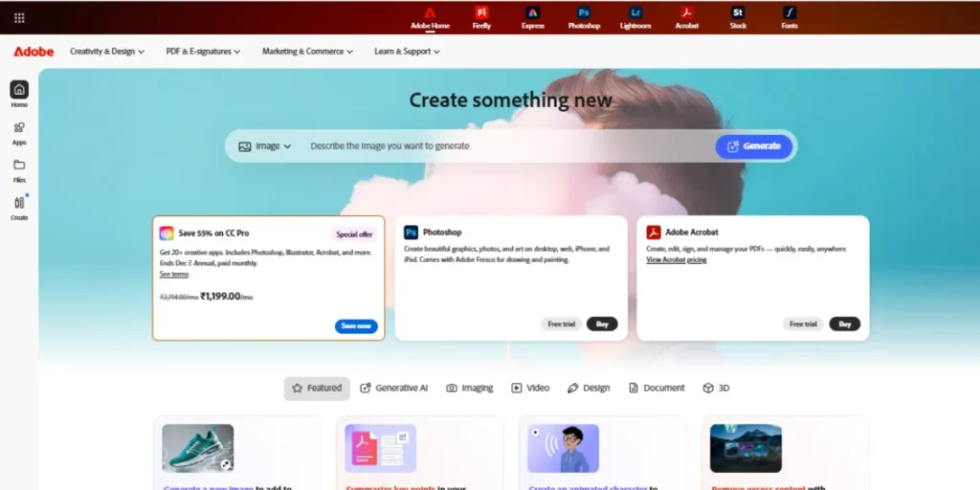Click Save now on CC Pro offer
Image resolution: width=980 pixels, height=490 pixels.
coord(356,325)
